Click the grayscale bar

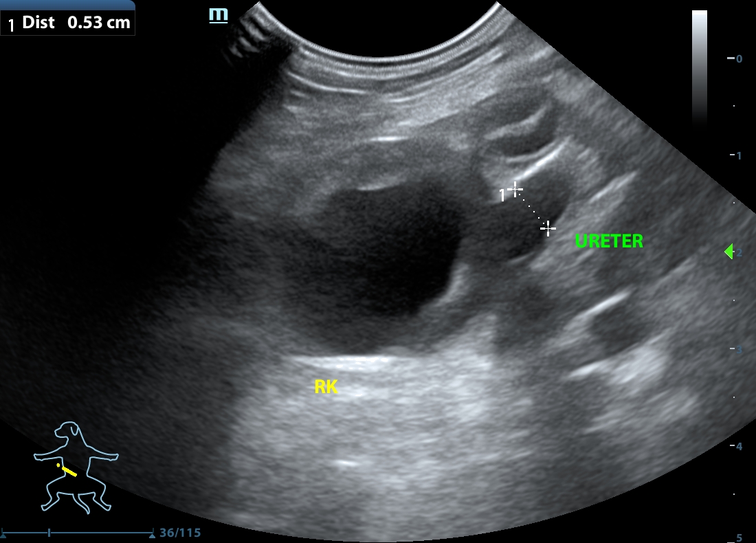point(699,65)
